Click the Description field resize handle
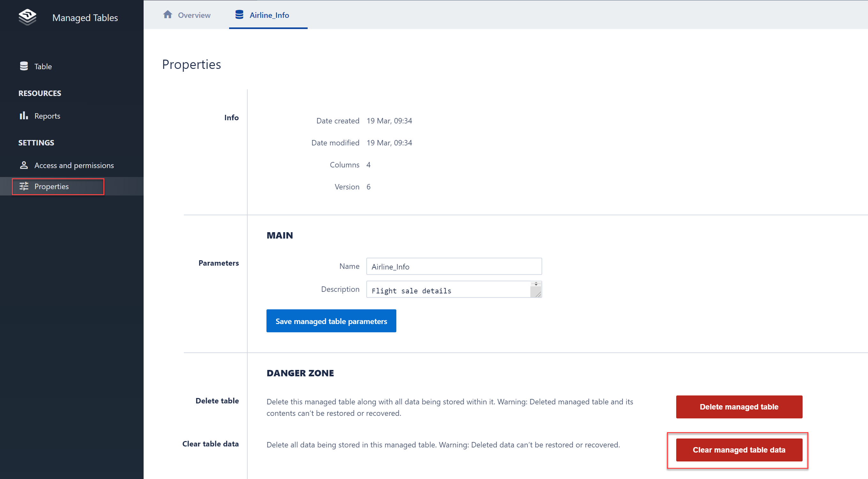Screen dimensions: 868x479 click(x=538, y=294)
